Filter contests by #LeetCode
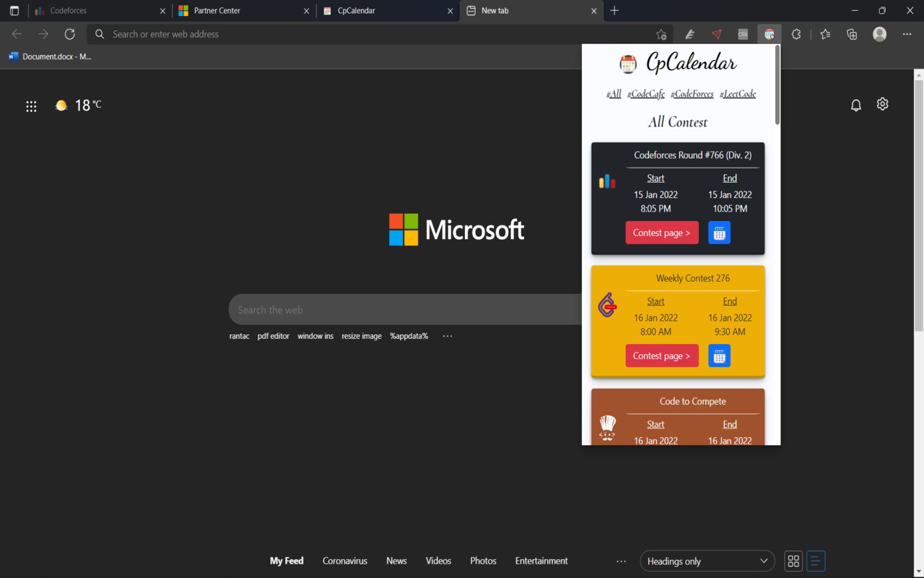The width and height of the screenshot is (924, 578). 738,94
